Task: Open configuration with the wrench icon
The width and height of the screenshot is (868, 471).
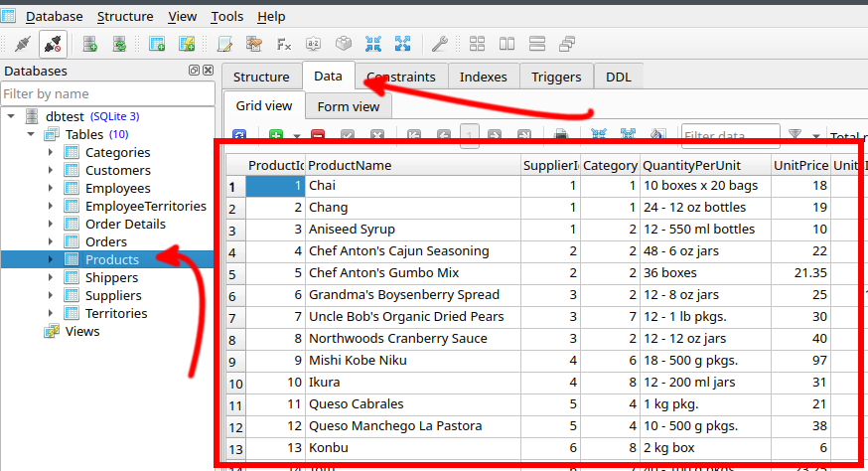Action: [x=438, y=44]
